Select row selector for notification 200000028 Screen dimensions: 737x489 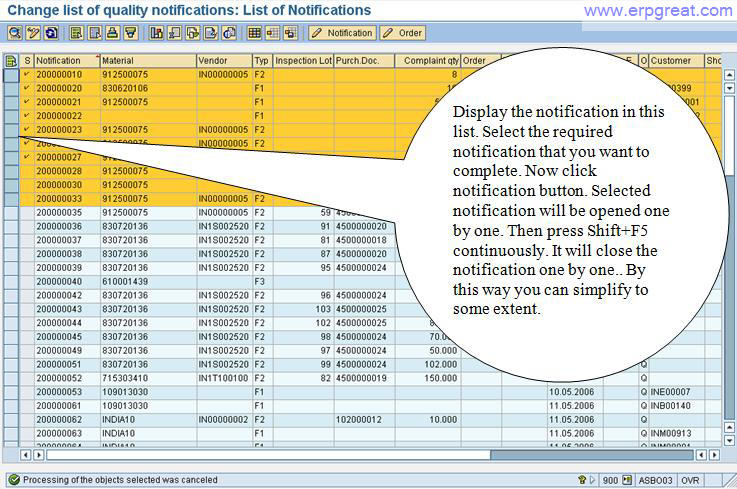pyautogui.click(x=11, y=171)
